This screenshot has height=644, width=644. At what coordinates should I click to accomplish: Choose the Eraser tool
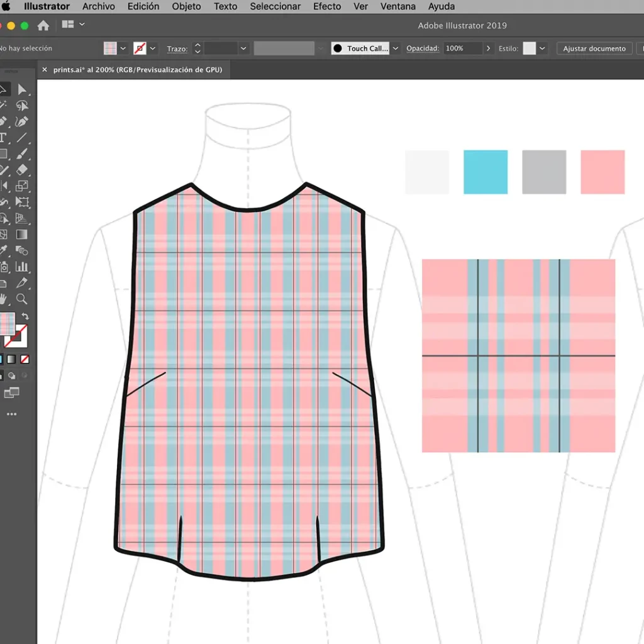pos(22,170)
